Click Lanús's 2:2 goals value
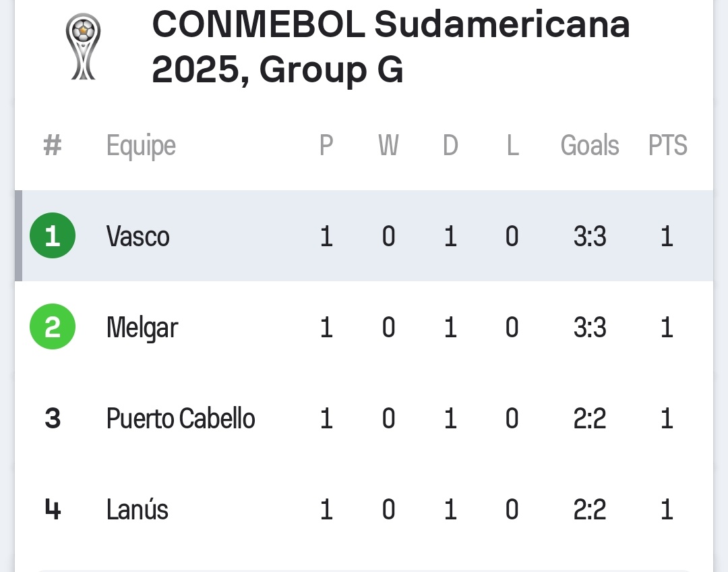 590,509
